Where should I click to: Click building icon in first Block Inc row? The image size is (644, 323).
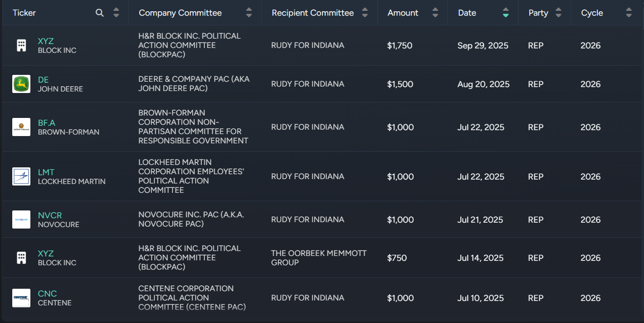point(21,46)
